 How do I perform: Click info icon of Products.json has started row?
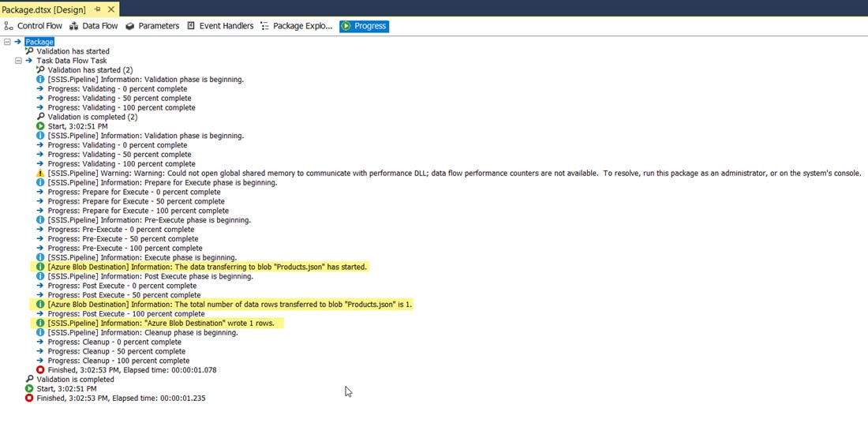[x=40, y=267]
